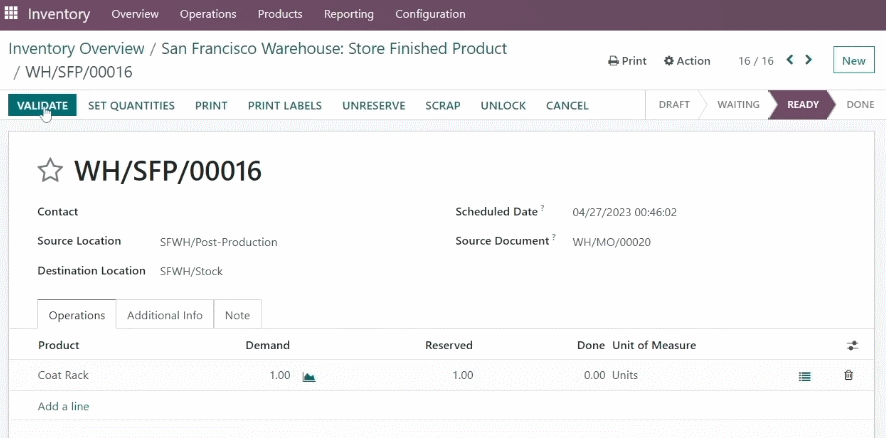Open forecast chart icon next to Demand
This screenshot has width=886, height=438.
pos(309,376)
